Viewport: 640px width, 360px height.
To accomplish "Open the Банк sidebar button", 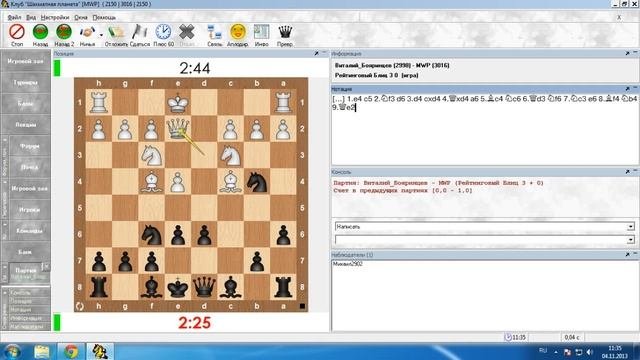I will (25, 252).
